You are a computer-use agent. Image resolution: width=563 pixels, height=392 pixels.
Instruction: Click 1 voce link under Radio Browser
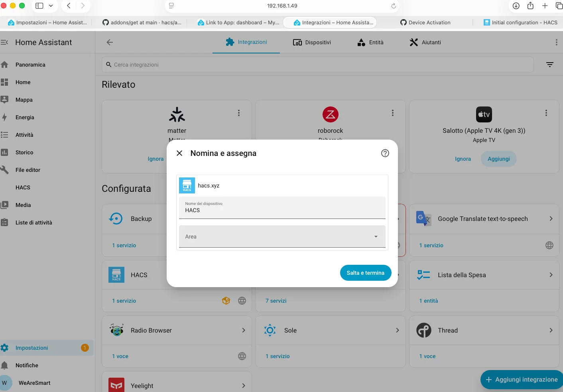[120, 356]
